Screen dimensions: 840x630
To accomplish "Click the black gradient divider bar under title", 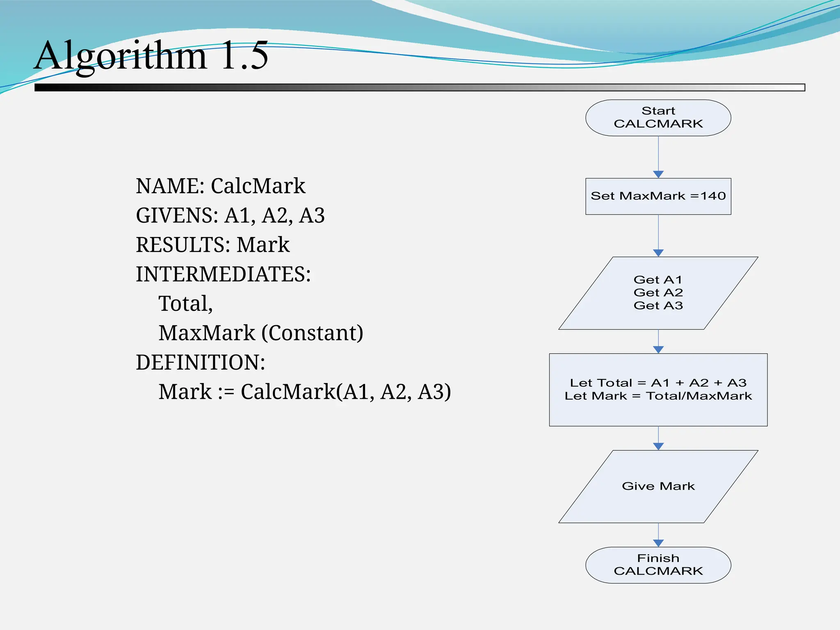I will pyautogui.click(x=419, y=87).
